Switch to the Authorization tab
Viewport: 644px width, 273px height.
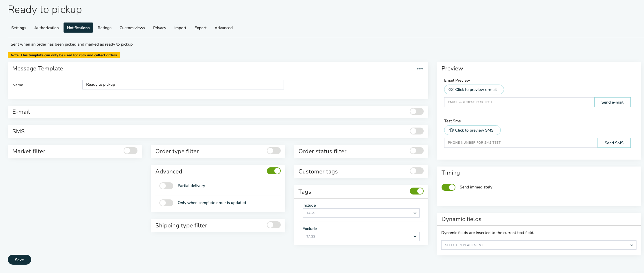tap(46, 28)
